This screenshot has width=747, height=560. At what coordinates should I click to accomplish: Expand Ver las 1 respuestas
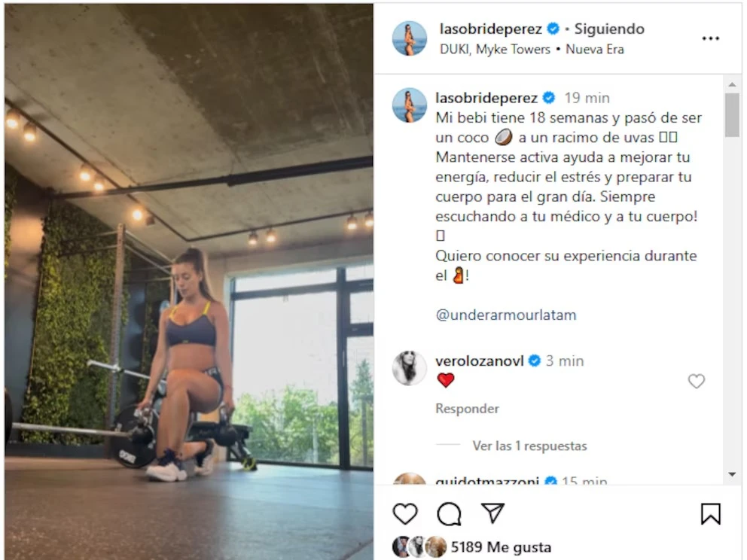click(529, 446)
